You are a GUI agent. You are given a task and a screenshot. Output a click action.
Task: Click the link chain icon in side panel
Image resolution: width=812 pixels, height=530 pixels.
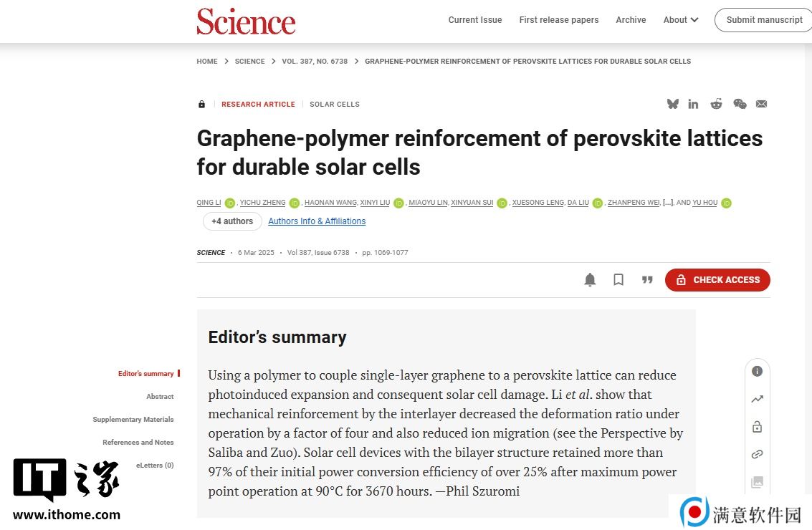[757, 454]
